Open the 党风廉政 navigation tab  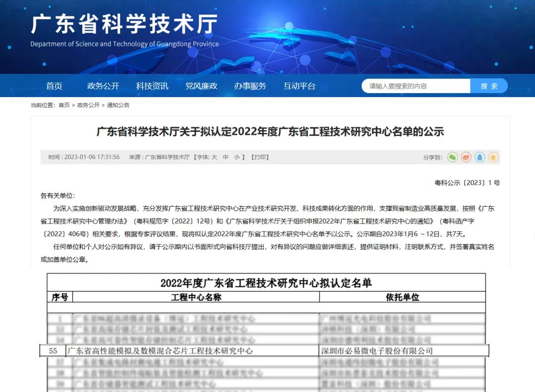(201, 86)
